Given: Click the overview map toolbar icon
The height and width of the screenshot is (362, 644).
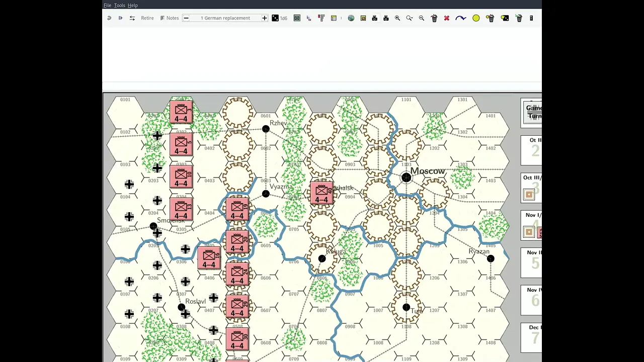Looking at the screenshot, I should point(363,18).
